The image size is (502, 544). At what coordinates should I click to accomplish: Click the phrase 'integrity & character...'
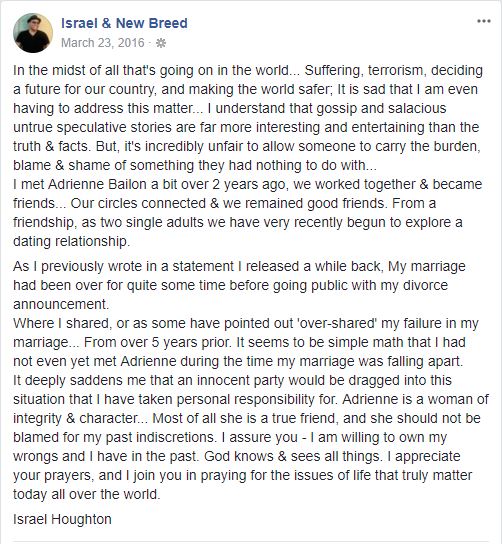pos(80,418)
